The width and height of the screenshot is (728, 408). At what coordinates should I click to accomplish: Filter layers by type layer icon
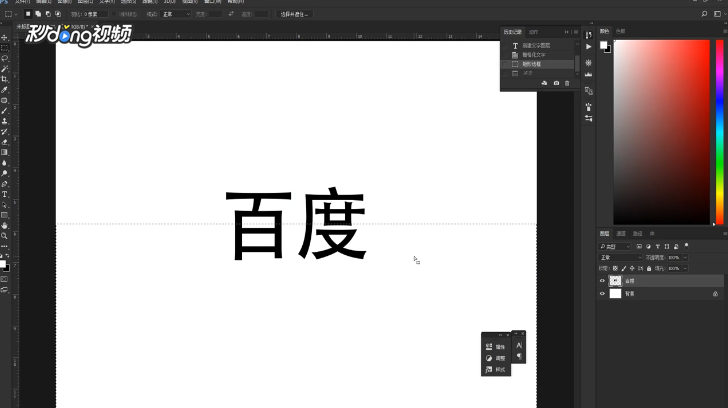(657, 246)
